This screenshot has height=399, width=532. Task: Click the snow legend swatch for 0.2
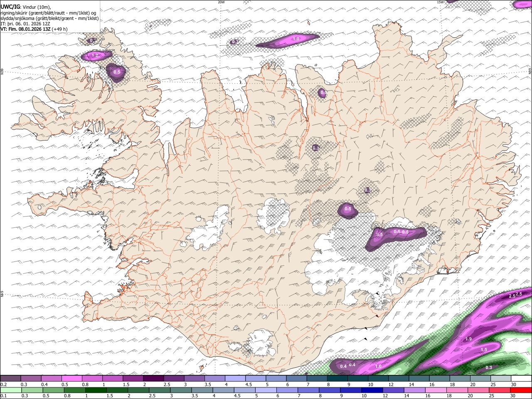10,379
